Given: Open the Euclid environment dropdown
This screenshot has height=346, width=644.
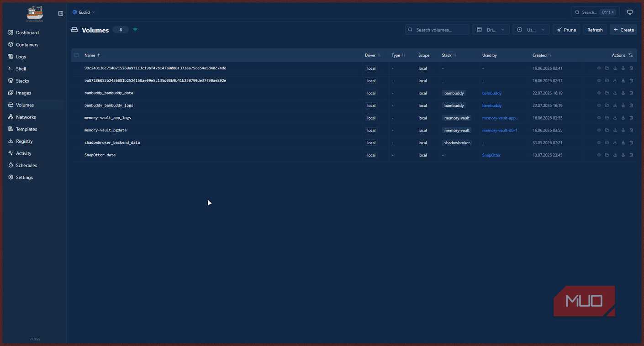Looking at the screenshot, I should (x=84, y=12).
